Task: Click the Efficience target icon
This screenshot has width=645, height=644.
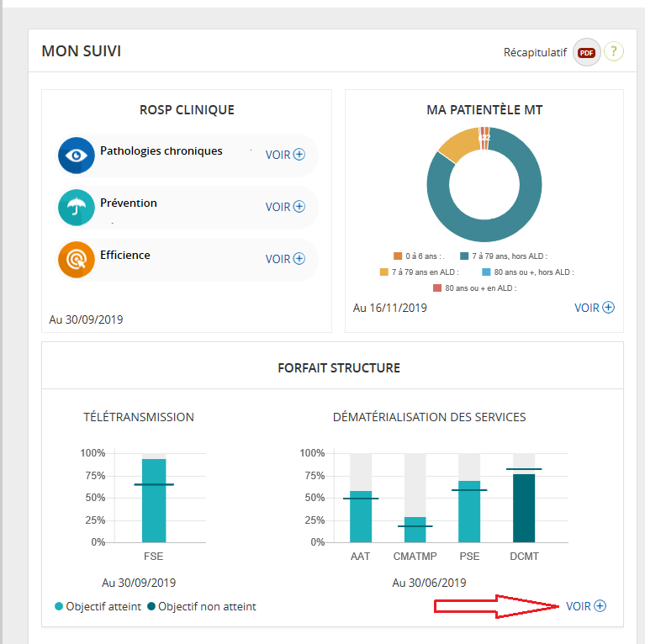Action: pyautogui.click(x=76, y=259)
